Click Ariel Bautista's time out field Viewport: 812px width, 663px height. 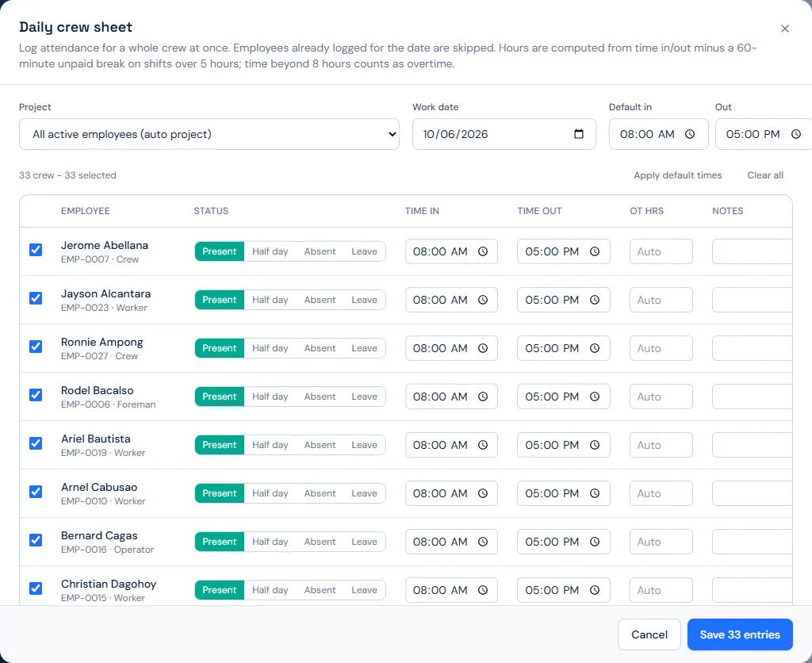[x=564, y=445]
